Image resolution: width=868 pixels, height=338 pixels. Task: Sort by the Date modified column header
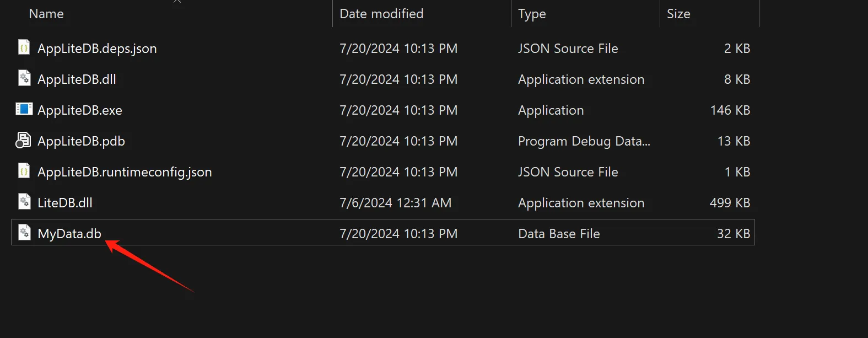pyautogui.click(x=381, y=14)
